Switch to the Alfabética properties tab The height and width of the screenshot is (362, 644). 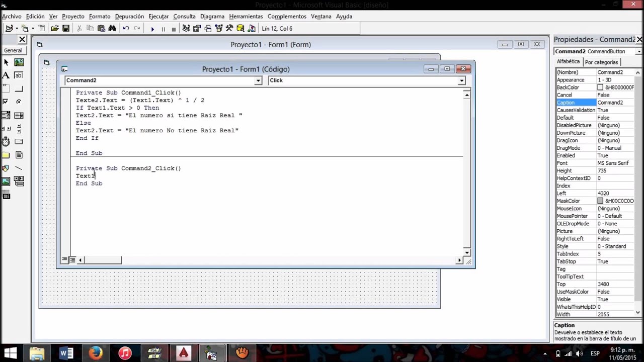coord(568,62)
